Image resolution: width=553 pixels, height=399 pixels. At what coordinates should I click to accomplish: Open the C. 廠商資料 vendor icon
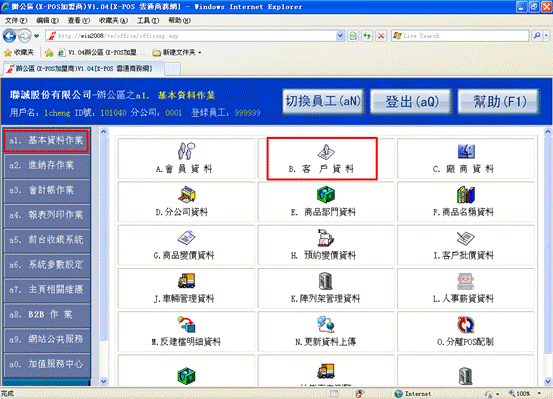pyautogui.click(x=466, y=151)
